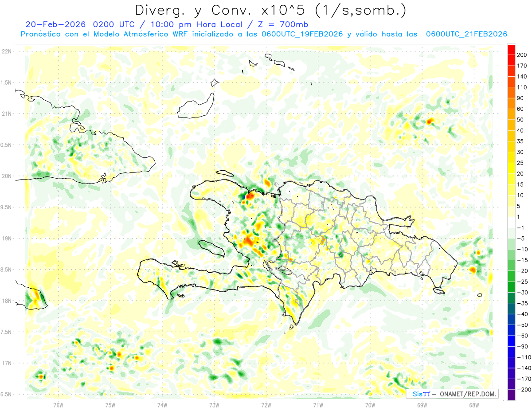532x411 pixels.
Task: Click the "20N" latitude label
Action: (x=7, y=176)
